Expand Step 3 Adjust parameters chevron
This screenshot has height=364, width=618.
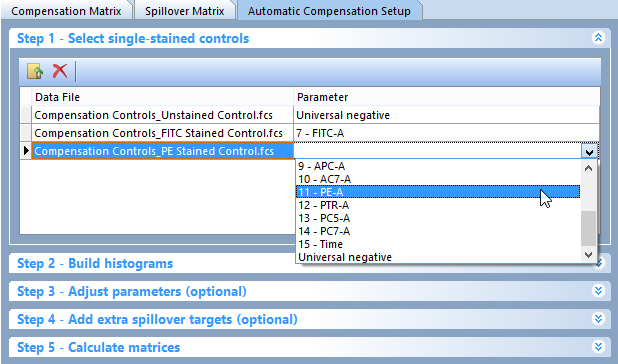(x=598, y=291)
